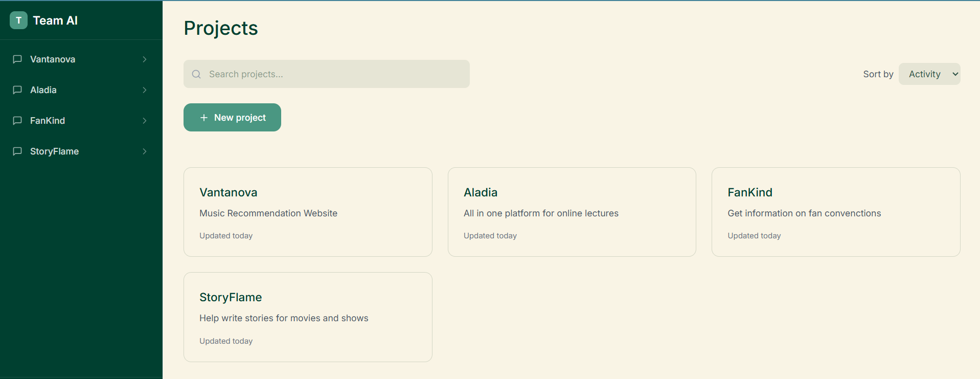The width and height of the screenshot is (980, 379).
Task: Click the Team AI logo avatar
Action: point(18,20)
